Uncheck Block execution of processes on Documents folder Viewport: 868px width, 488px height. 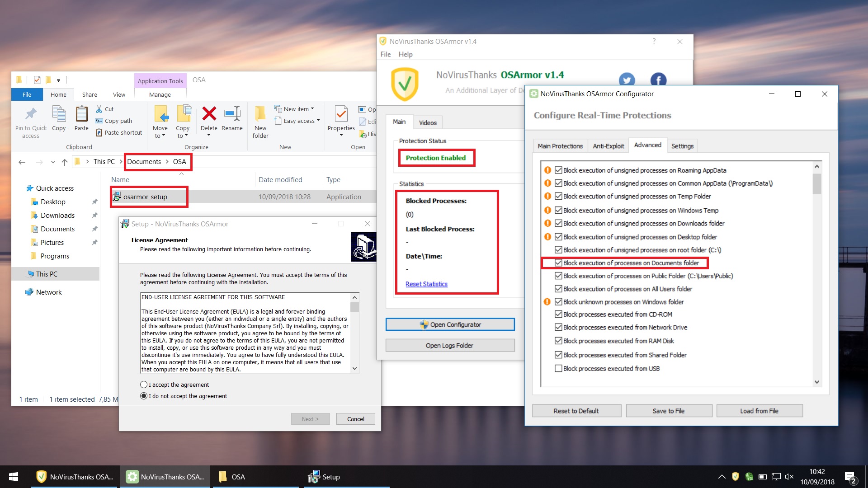[x=558, y=263]
